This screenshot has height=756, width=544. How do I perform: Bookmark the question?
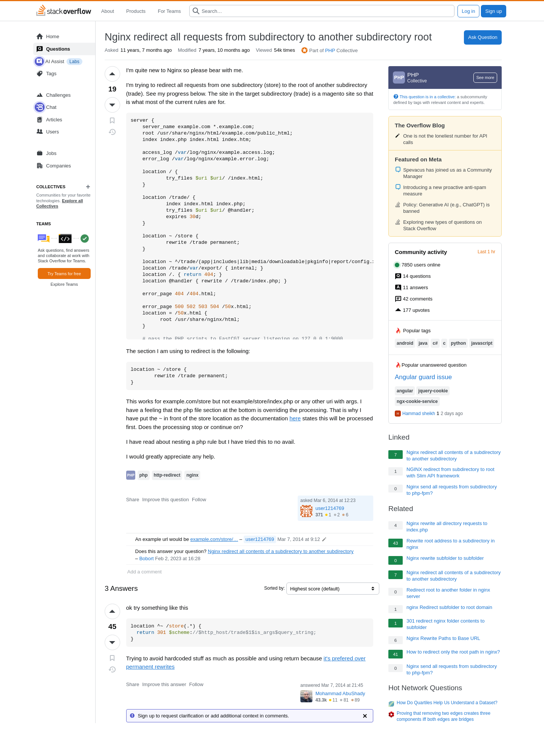pos(112,121)
